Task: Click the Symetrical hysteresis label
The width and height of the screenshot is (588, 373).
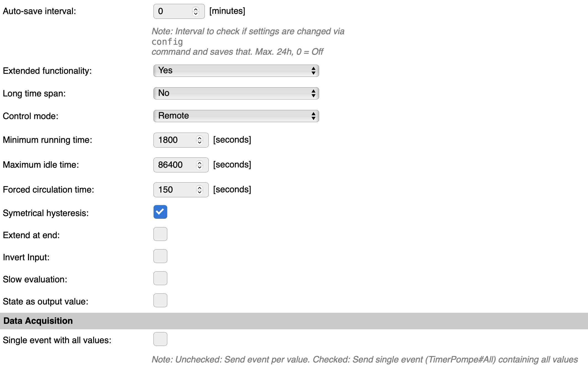Action: pos(46,213)
